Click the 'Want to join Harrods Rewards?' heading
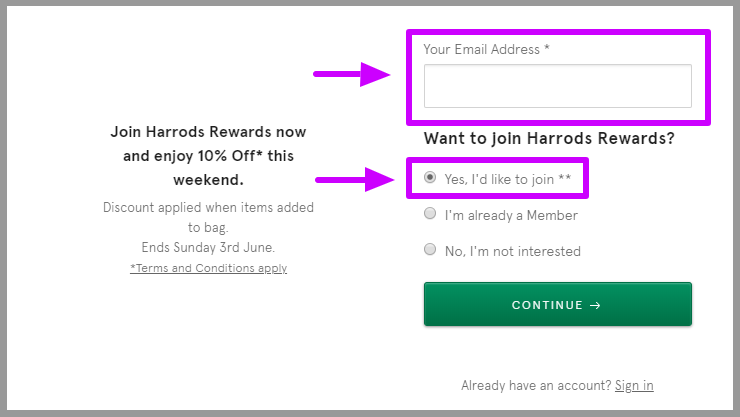 tap(549, 138)
